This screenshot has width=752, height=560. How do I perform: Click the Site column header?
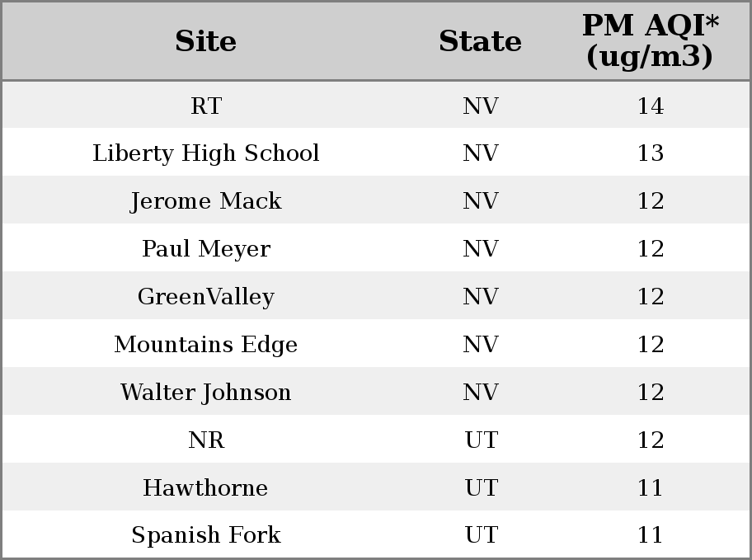pyautogui.click(x=206, y=41)
